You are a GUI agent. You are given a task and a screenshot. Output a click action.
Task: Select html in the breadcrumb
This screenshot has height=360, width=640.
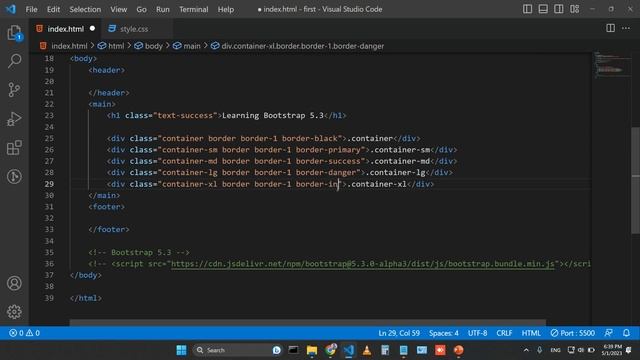pyautogui.click(x=116, y=46)
